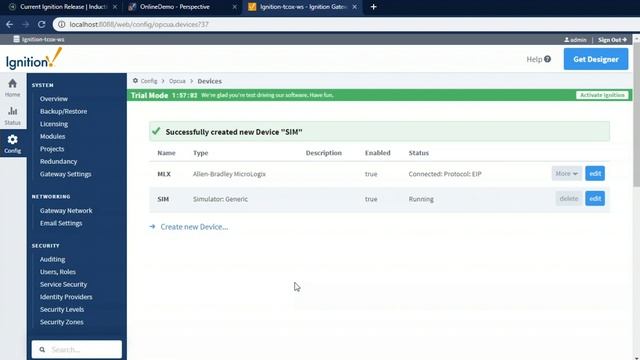The width and height of the screenshot is (640, 360).
Task: Open Modules page
Action: point(52,136)
